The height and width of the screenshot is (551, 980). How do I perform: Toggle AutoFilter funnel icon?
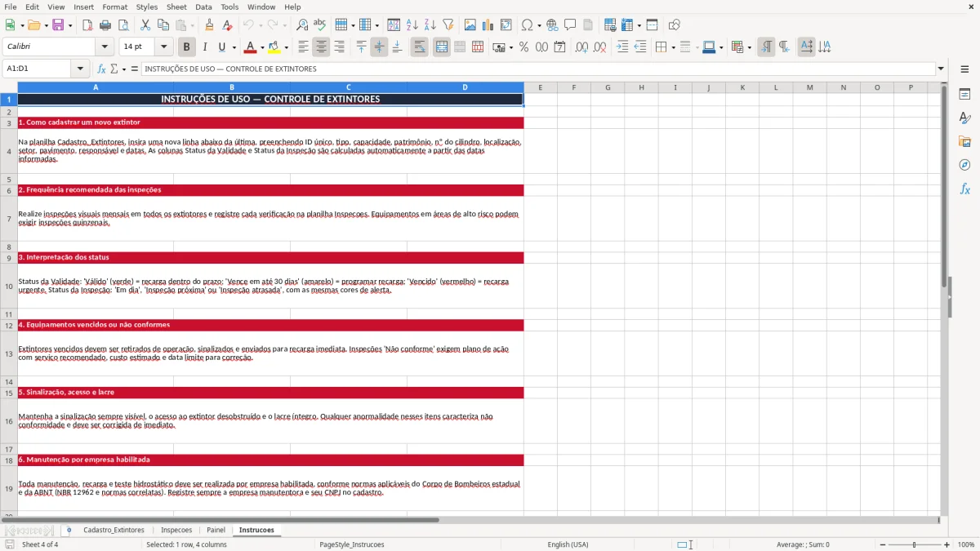(448, 25)
